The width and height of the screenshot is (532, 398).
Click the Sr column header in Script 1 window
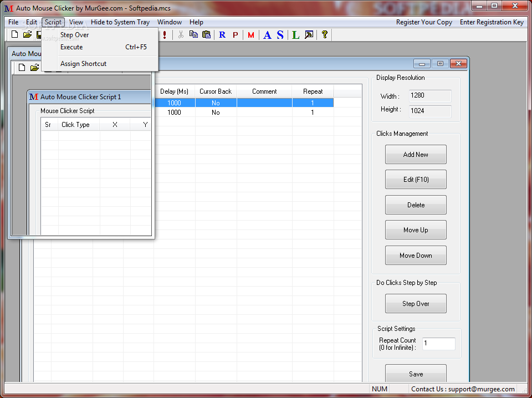click(49, 125)
